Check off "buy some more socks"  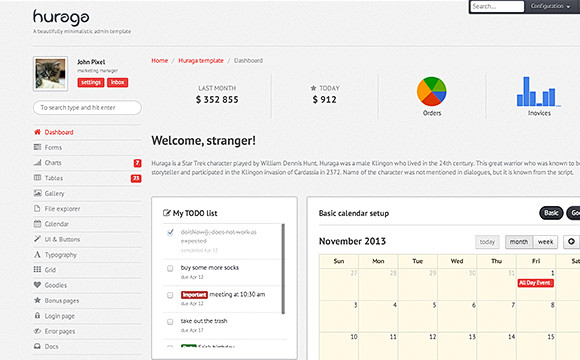170,268
